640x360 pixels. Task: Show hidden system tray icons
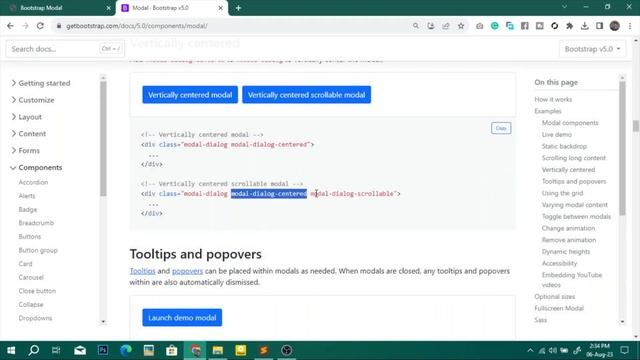click(530, 350)
